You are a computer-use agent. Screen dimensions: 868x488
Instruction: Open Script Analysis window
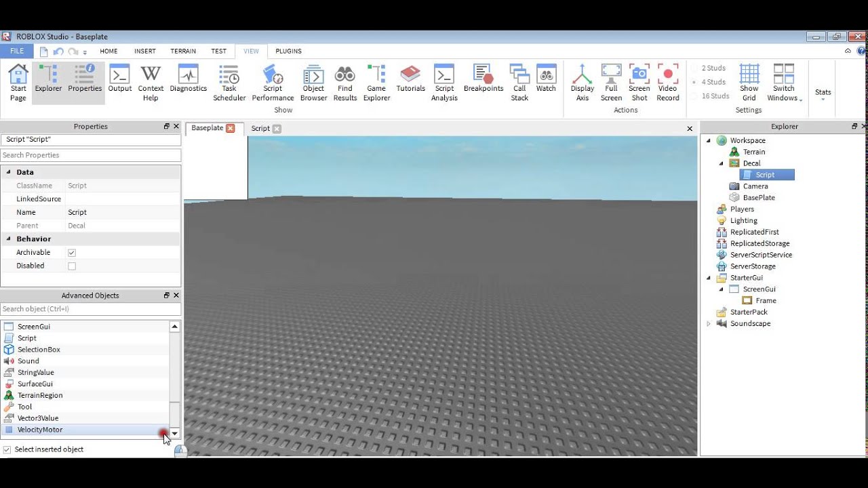click(444, 83)
